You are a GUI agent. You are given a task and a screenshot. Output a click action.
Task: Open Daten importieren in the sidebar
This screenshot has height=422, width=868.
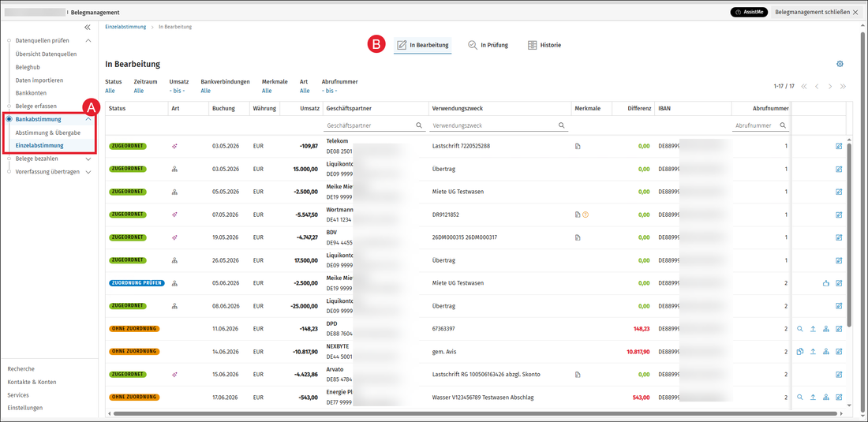39,80
